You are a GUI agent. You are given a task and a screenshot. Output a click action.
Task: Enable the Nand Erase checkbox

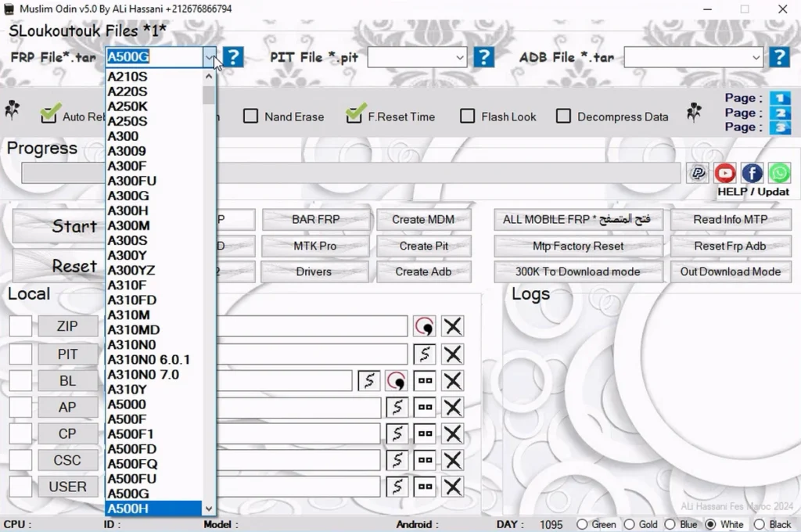click(x=250, y=116)
